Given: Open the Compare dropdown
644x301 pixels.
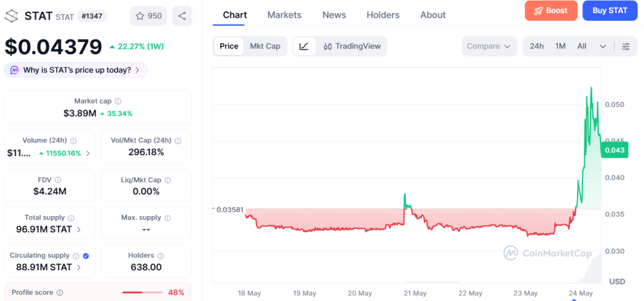Looking at the screenshot, I should tap(489, 47).
